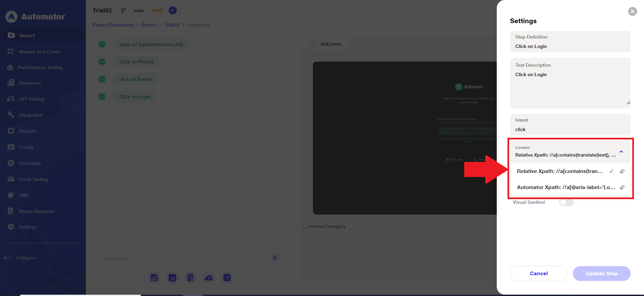Open Performance Testing in the sidebar
The image size is (644, 296).
coord(40,67)
